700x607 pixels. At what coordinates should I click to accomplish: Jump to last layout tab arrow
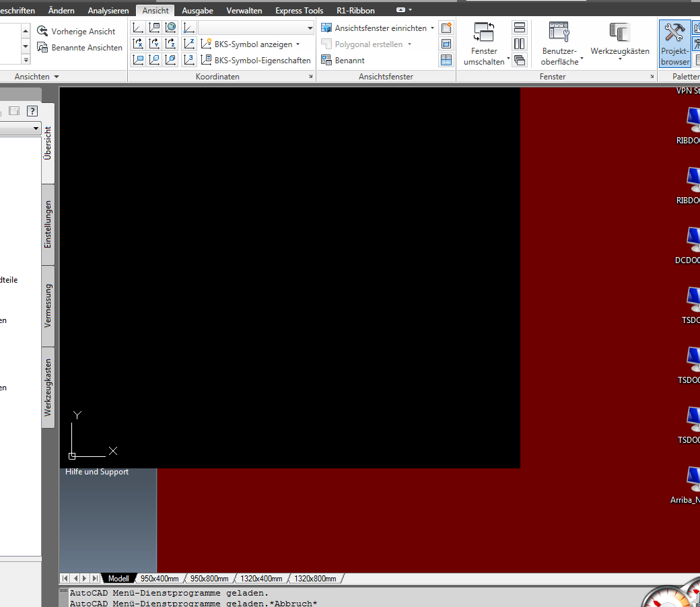pos(95,579)
